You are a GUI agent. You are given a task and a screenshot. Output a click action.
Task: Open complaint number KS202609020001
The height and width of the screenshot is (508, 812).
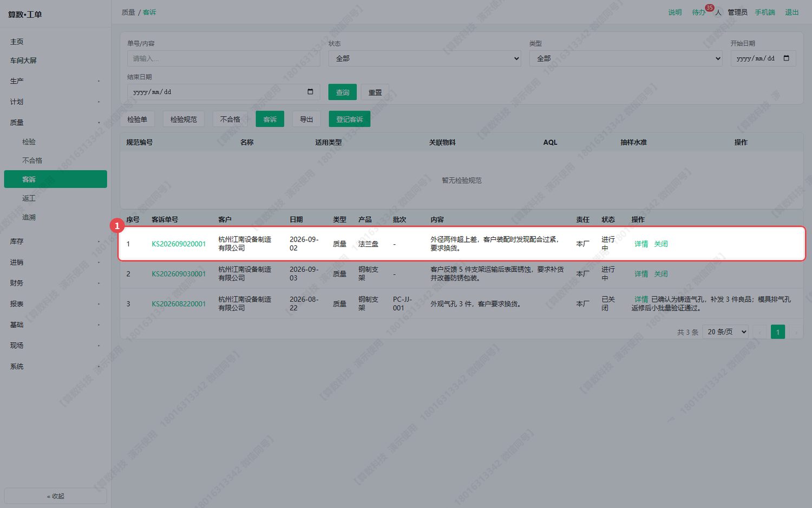(x=179, y=244)
